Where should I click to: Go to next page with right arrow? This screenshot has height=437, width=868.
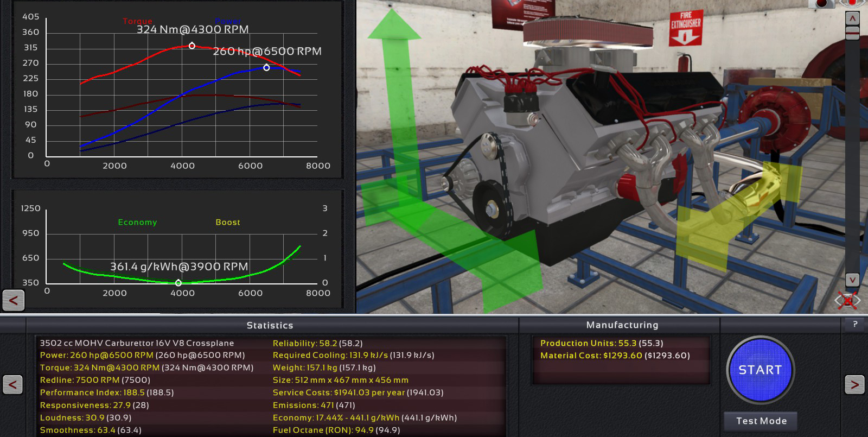click(854, 385)
